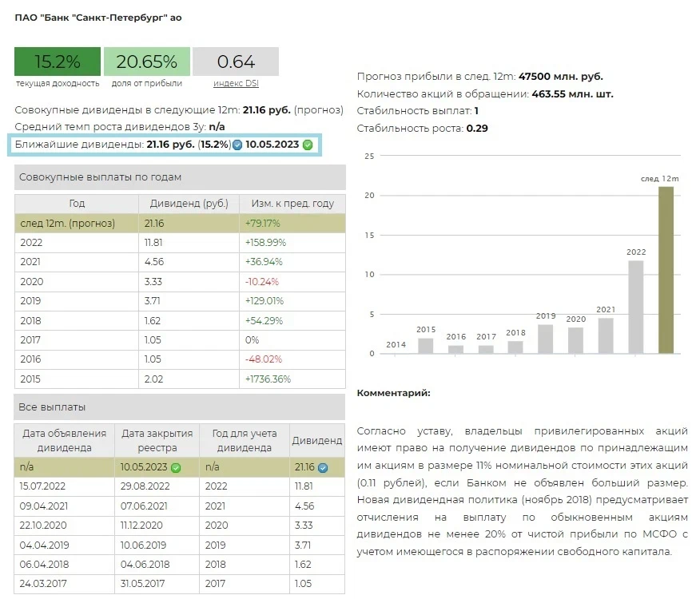Viewport: 700px width, 599px height.
Task: Click the 2015 bar in the dividend chart
Action: point(426,345)
